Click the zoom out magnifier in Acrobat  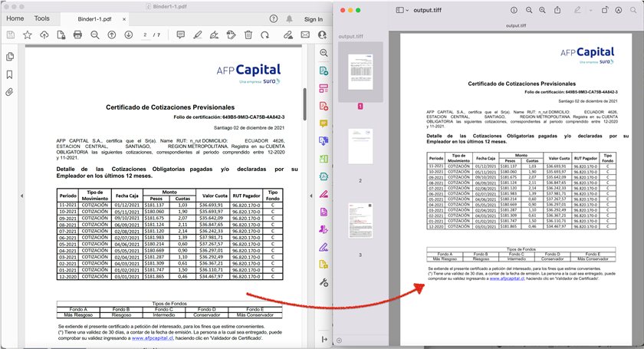click(95, 35)
